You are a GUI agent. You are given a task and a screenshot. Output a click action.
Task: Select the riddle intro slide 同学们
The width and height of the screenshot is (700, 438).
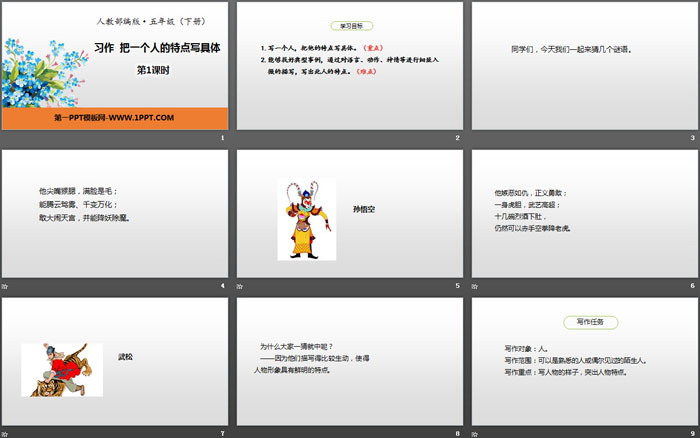coord(583,66)
